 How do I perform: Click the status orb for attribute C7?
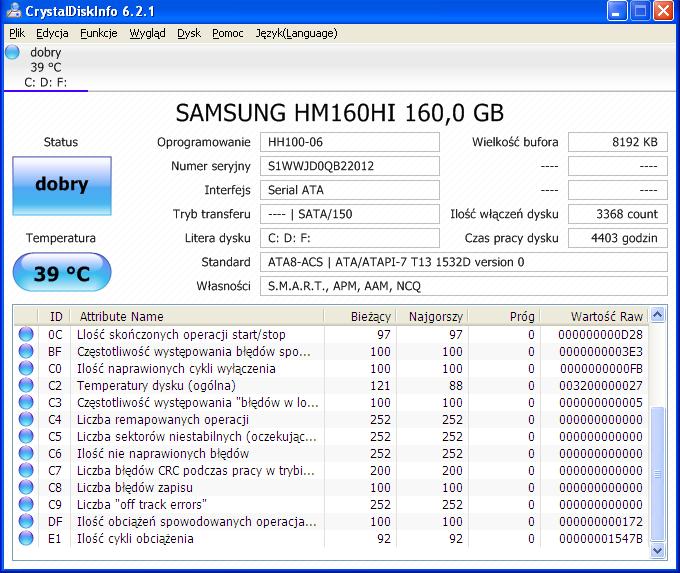[x=26, y=470]
